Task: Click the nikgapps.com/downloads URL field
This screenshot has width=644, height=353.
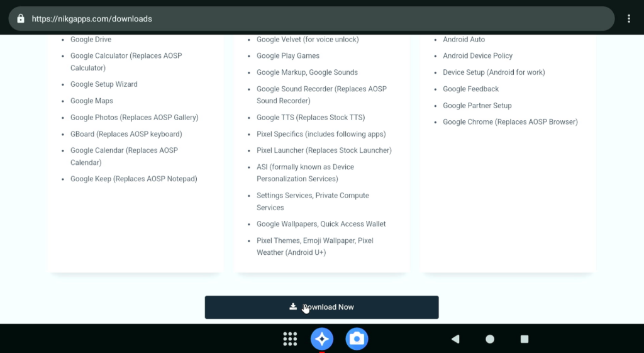Action: (x=311, y=19)
